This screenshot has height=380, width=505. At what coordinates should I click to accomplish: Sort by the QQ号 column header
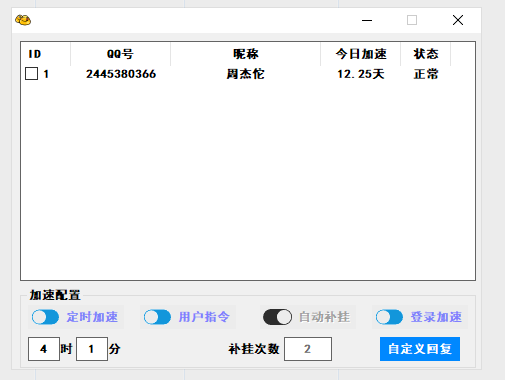pyautogui.click(x=120, y=54)
